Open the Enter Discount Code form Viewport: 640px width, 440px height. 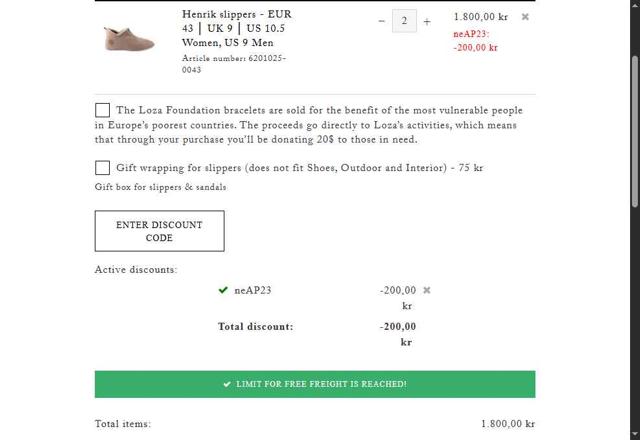point(159,231)
